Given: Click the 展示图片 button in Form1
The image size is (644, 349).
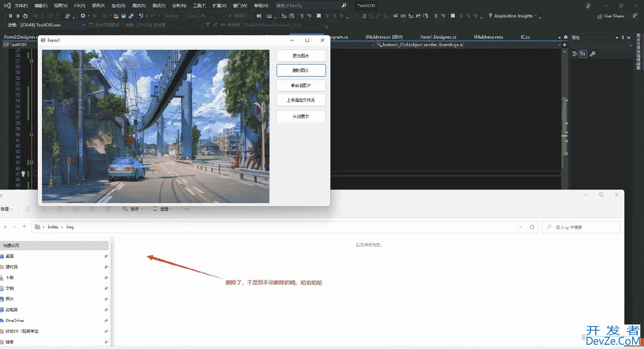Looking at the screenshot, I should [301, 56].
